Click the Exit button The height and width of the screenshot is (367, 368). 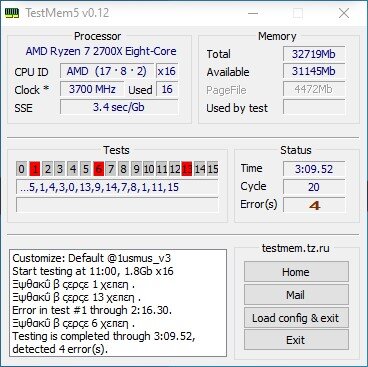click(x=296, y=340)
